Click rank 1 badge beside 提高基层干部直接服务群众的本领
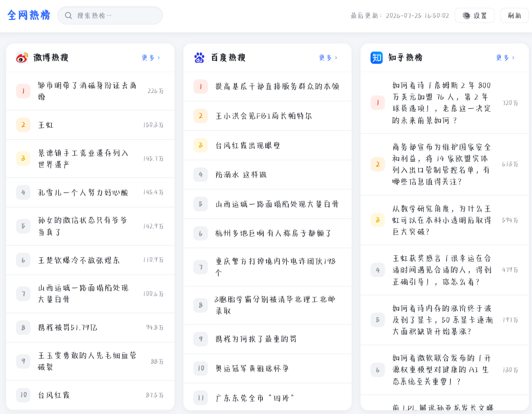Image resolution: width=532 pixels, height=414 pixels. point(201,87)
